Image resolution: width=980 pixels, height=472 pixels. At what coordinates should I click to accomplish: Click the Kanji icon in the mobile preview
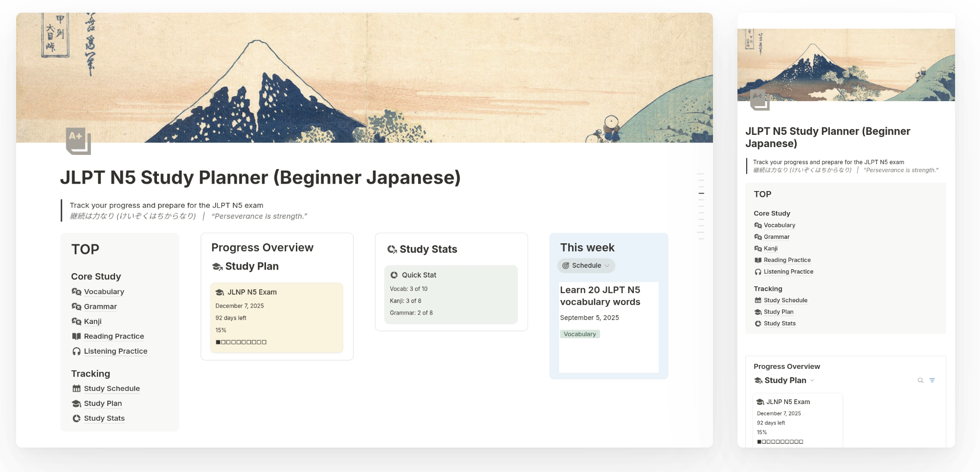758,249
